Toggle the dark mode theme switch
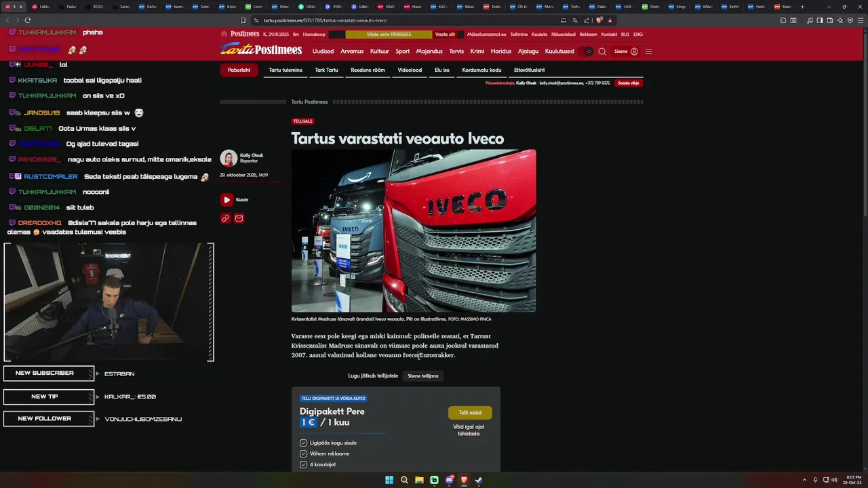The height and width of the screenshot is (488, 868). (x=587, y=52)
